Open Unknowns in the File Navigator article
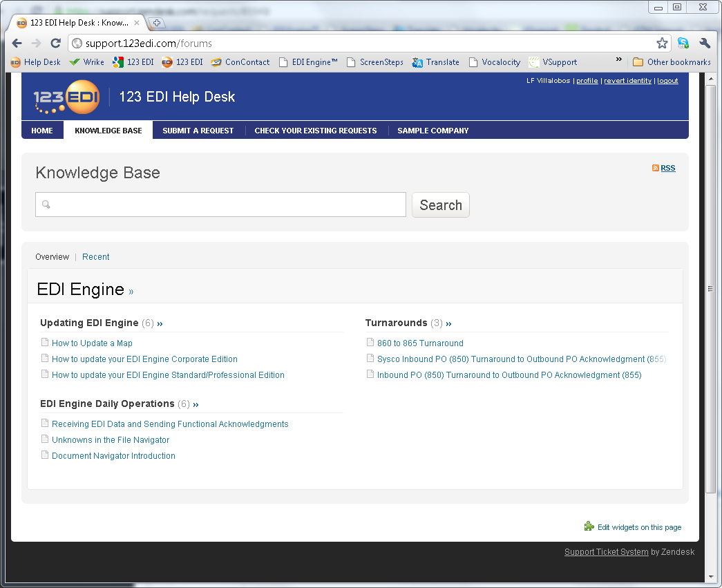The width and height of the screenshot is (722, 588). 111,439
